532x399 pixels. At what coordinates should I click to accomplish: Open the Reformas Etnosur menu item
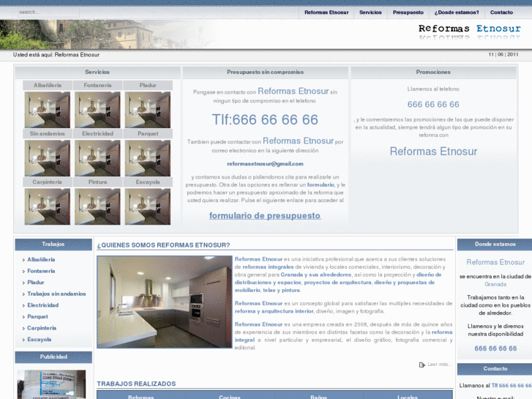(326, 12)
